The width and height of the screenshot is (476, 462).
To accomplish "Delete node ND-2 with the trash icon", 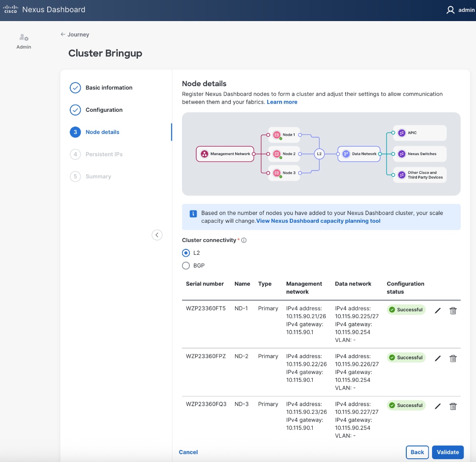I will [453, 358].
